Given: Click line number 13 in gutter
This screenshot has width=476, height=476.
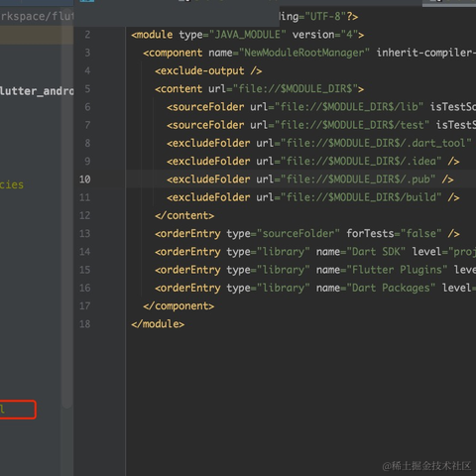Looking at the screenshot, I should 84,233.
